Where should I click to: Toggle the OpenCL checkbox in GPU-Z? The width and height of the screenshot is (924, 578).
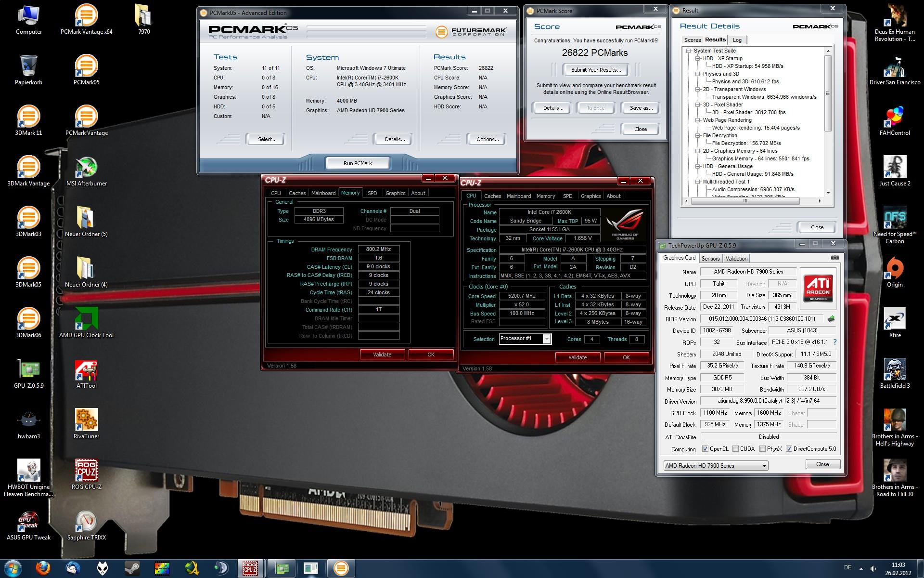point(705,449)
